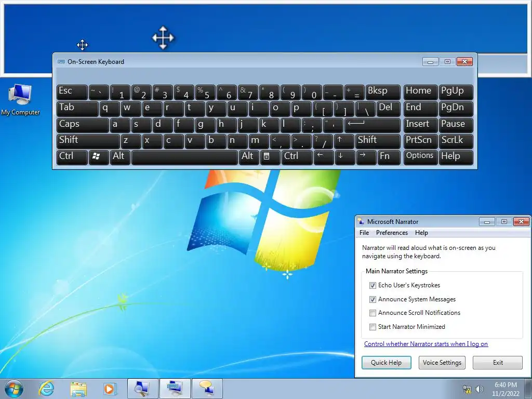Switch to the Narrator taskbar button
The height and width of the screenshot is (399, 532).
[x=207, y=389]
